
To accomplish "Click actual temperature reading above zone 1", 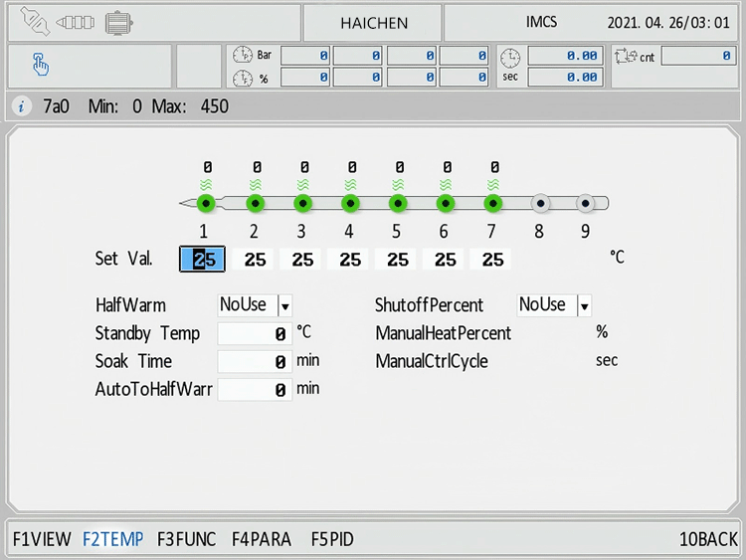I will click(x=208, y=167).
